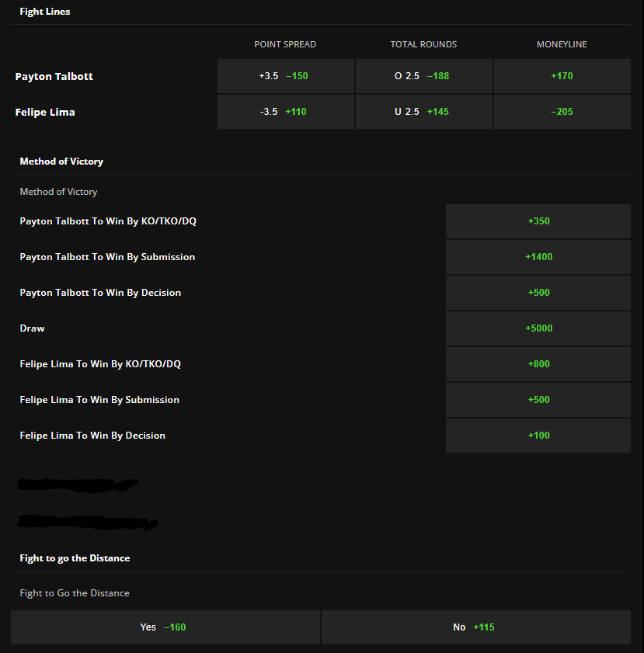Bet Lima to win by KO/TKO/DQ +800
The height and width of the screenshot is (653, 644).
pyautogui.click(x=538, y=364)
